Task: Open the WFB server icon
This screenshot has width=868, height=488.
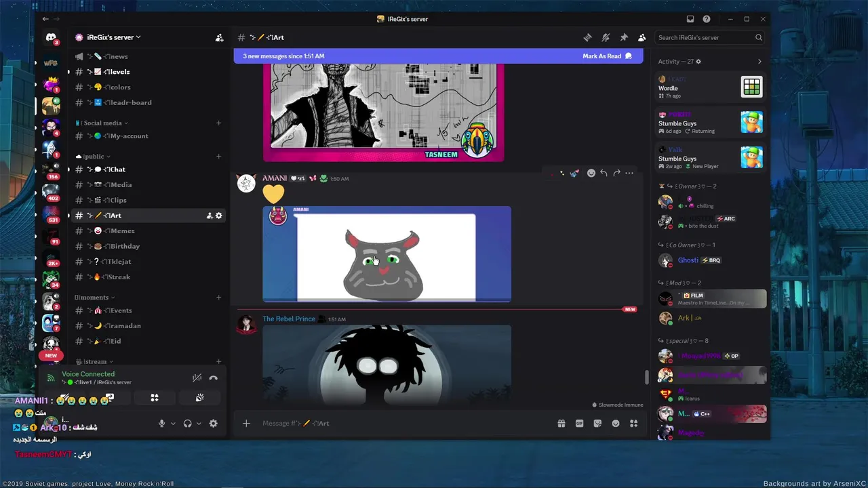Action: click(x=52, y=63)
